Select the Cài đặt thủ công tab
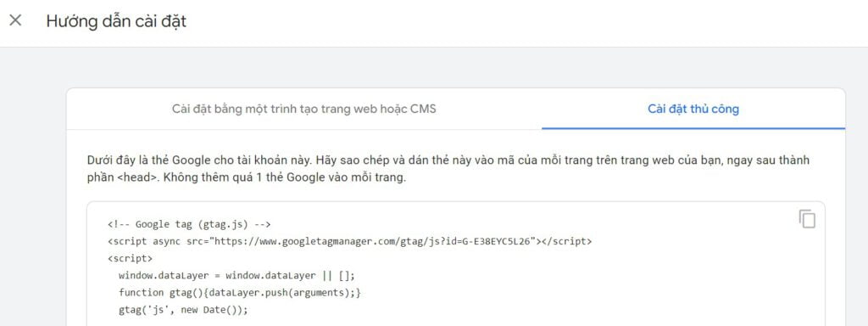Image resolution: width=868 pixels, height=326 pixels. (x=693, y=109)
